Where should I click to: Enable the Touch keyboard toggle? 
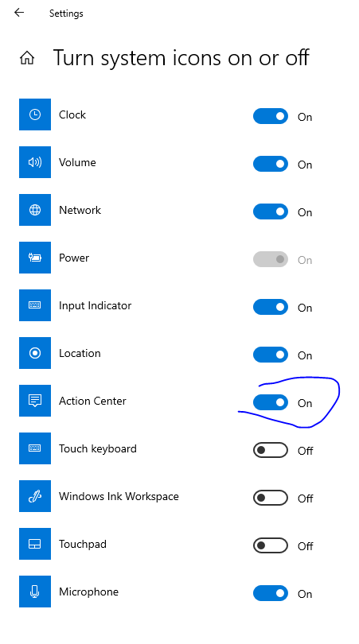tap(271, 450)
